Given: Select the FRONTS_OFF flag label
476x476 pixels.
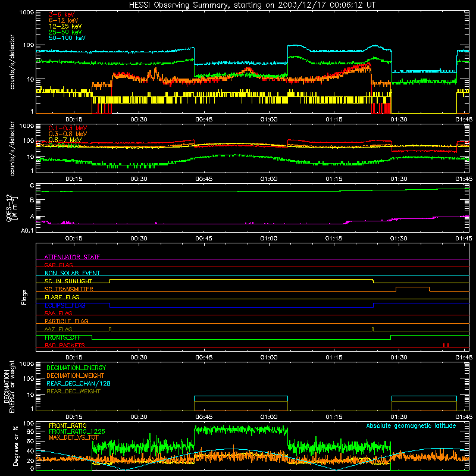Looking at the screenshot, I should tap(62, 337).
